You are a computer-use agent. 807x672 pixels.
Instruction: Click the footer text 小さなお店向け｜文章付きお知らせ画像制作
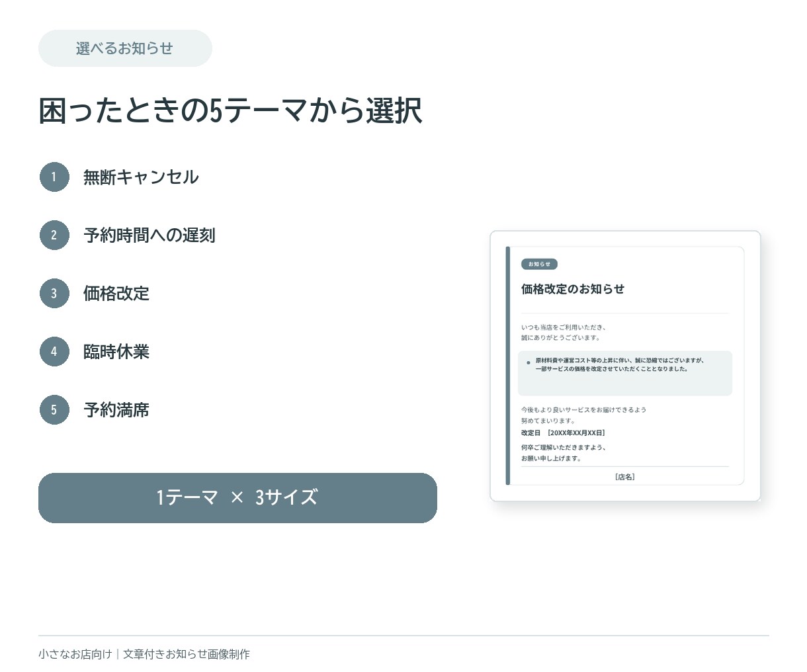click(144, 654)
